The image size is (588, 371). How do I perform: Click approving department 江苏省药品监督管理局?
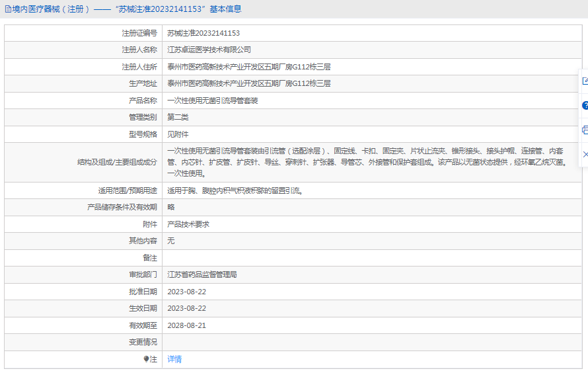tap(202, 274)
